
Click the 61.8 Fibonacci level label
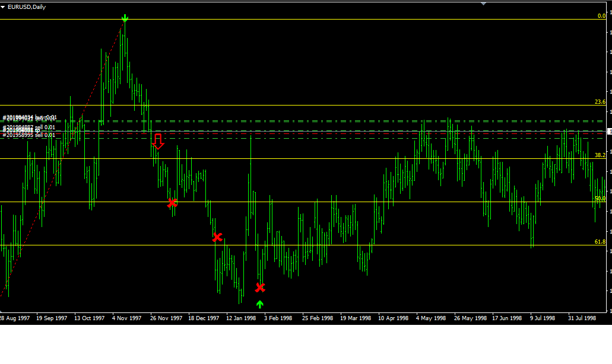coord(600,242)
